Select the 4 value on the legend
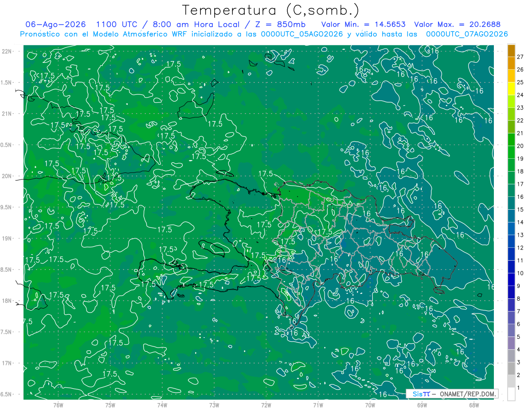 [x=519, y=350]
